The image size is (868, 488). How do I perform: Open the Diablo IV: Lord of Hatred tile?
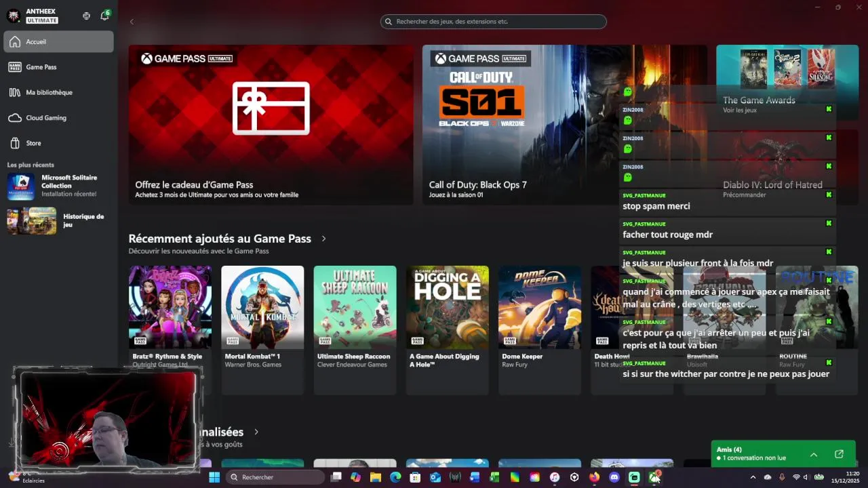pos(787,167)
